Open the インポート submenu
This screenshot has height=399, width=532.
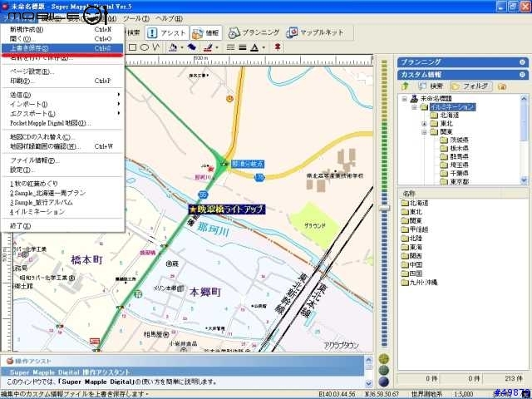(62, 104)
